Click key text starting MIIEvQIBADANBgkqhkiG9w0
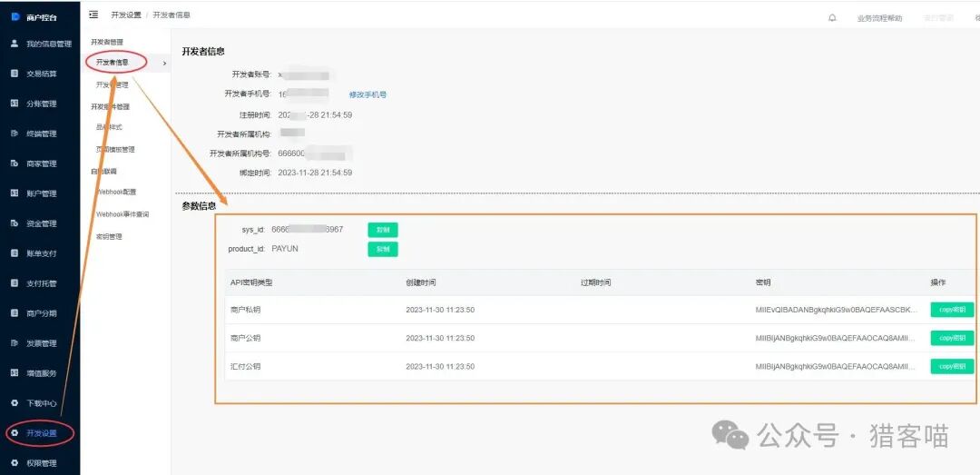Screen dimensions: 980x475 point(837,310)
